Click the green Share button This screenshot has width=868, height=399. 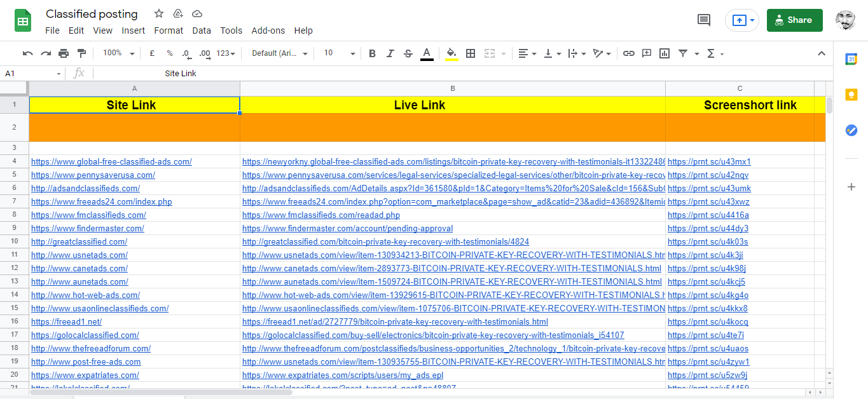point(794,20)
